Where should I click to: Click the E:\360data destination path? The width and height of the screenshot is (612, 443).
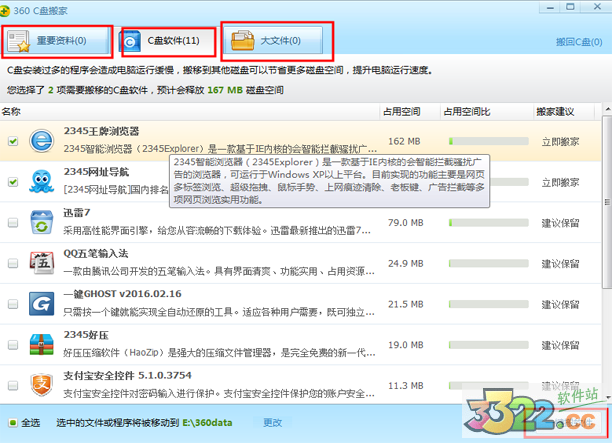(x=207, y=423)
